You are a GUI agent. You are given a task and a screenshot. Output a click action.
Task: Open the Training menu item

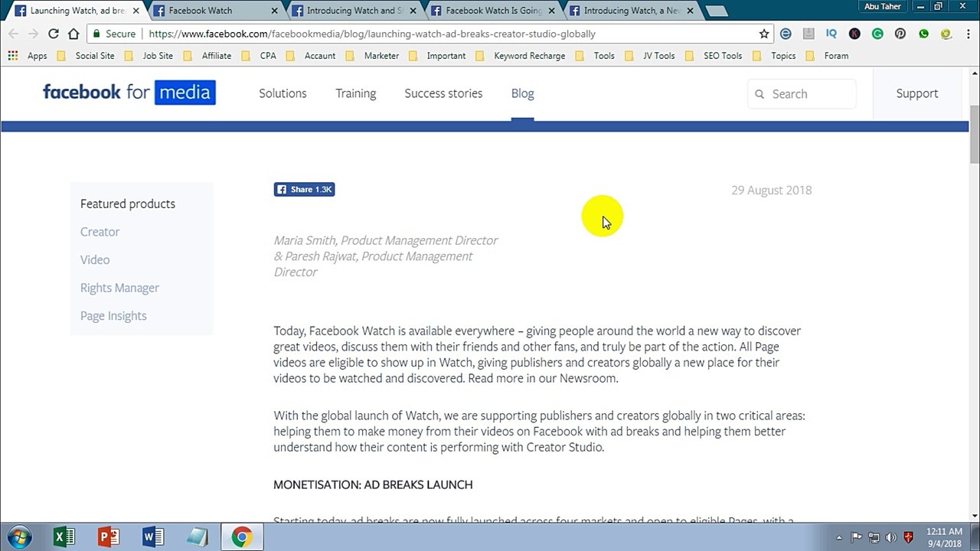pos(356,93)
